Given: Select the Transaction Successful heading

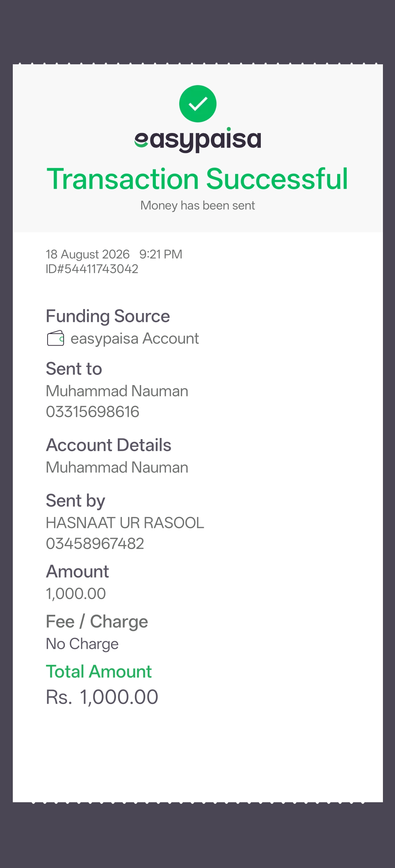Looking at the screenshot, I should [x=197, y=179].
